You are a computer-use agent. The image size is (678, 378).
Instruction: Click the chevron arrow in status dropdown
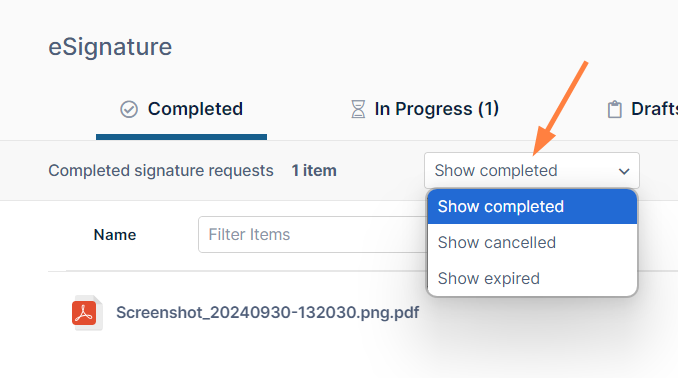point(624,171)
